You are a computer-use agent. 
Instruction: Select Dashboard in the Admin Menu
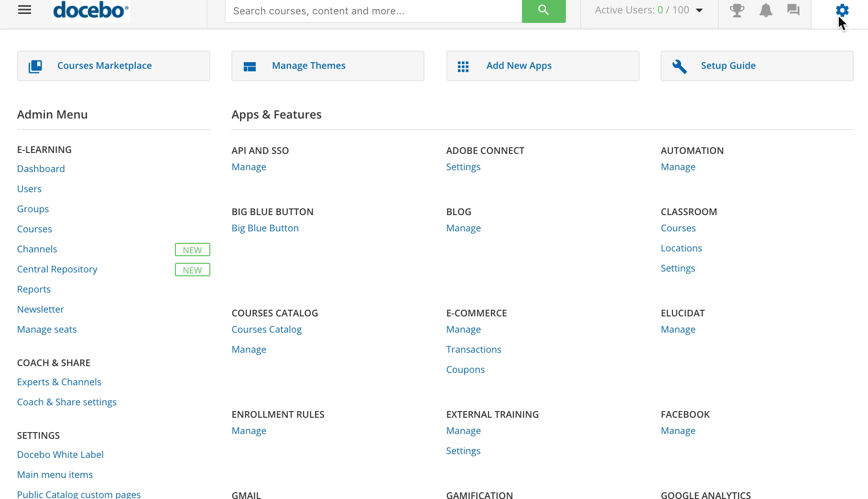coord(41,168)
